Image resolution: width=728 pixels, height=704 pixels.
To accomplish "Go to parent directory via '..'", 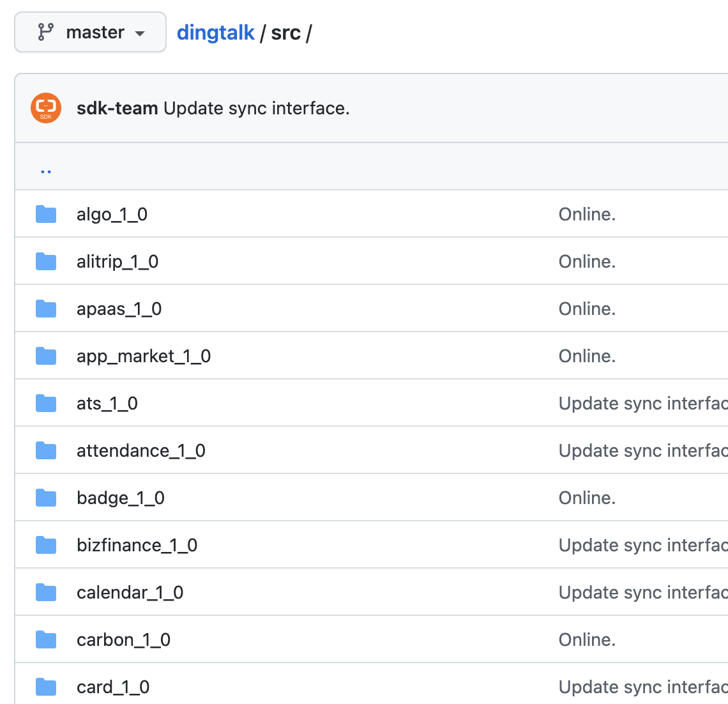I will pos(46,170).
